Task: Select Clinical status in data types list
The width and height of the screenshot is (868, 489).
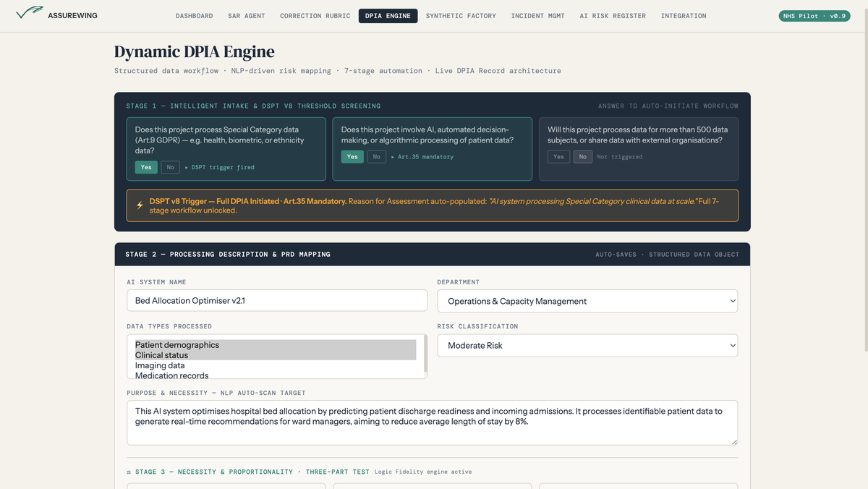Action: pos(275,355)
